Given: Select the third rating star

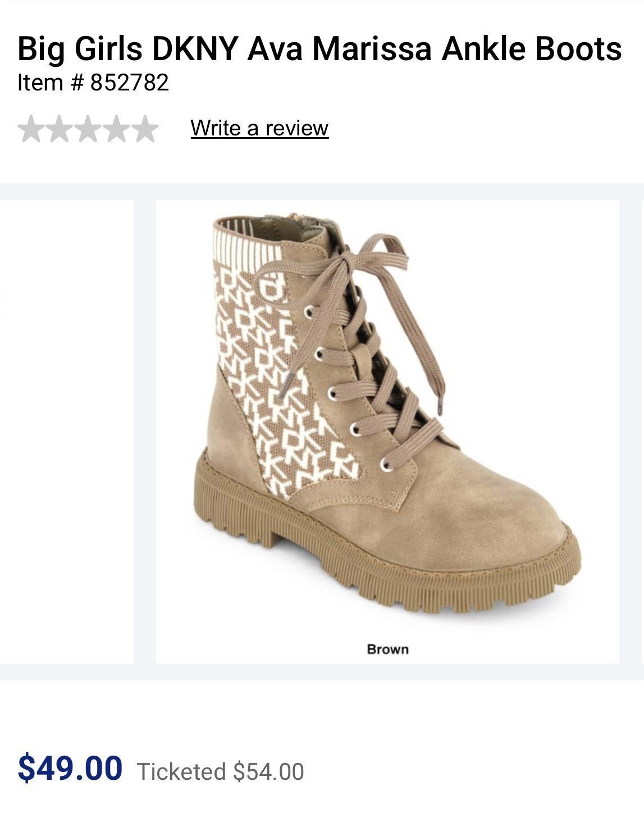Looking at the screenshot, I should coord(88,129).
